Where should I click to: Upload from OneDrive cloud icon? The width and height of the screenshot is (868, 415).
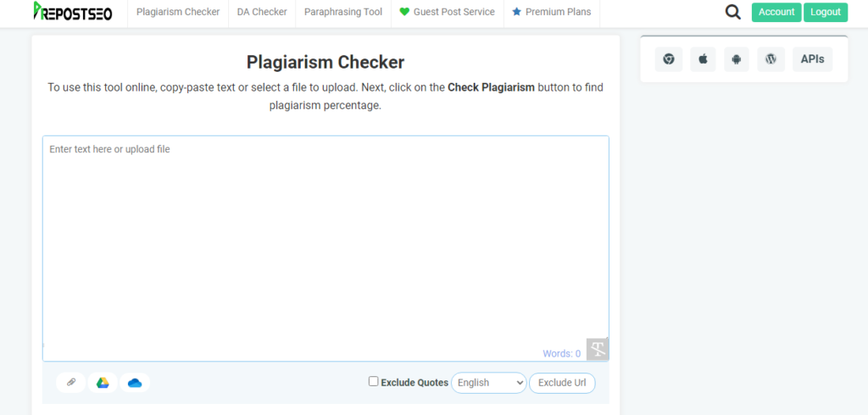[x=135, y=383]
